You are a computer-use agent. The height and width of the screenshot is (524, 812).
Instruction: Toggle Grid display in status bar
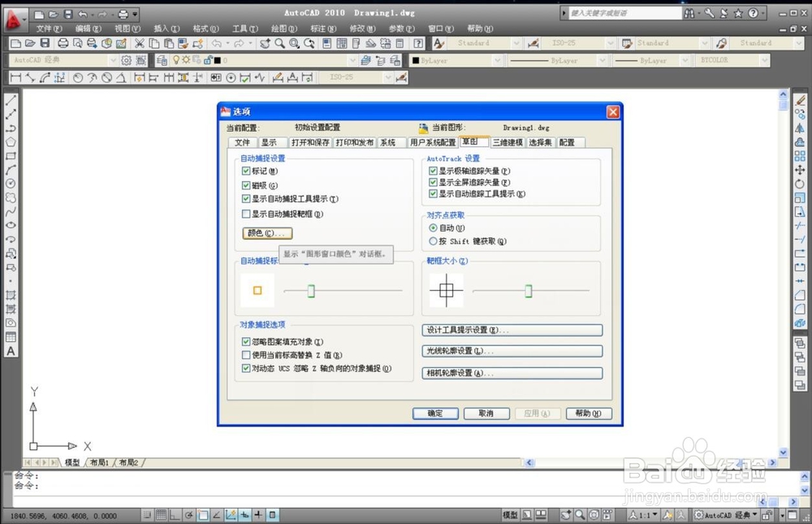pos(161,515)
